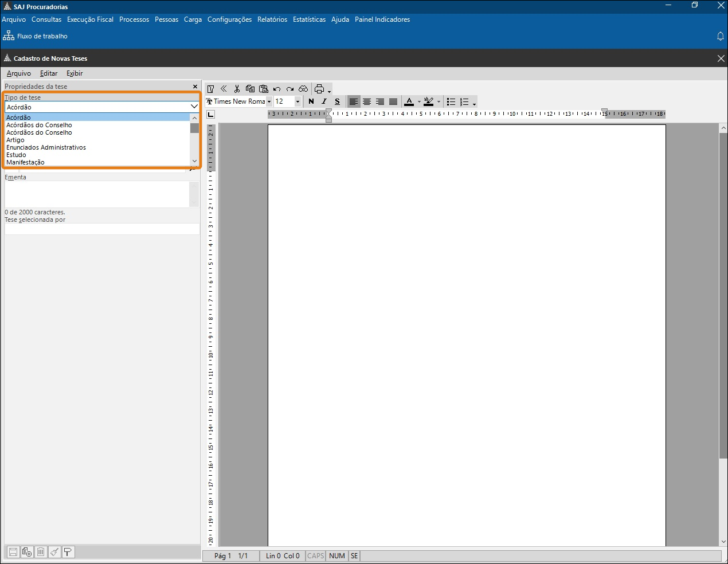Toggle underline formatting (S)
This screenshot has height=564, width=728.
[337, 101]
